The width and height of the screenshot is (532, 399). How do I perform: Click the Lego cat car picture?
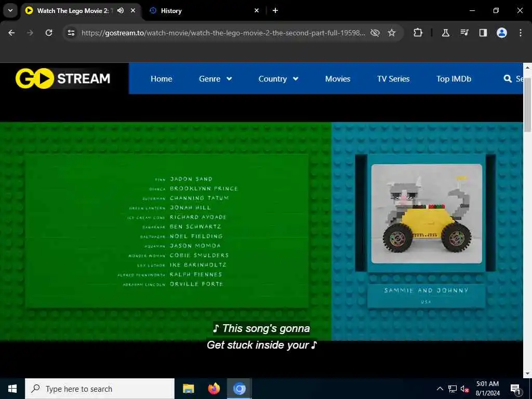pyautogui.click(x=427, y=214)
